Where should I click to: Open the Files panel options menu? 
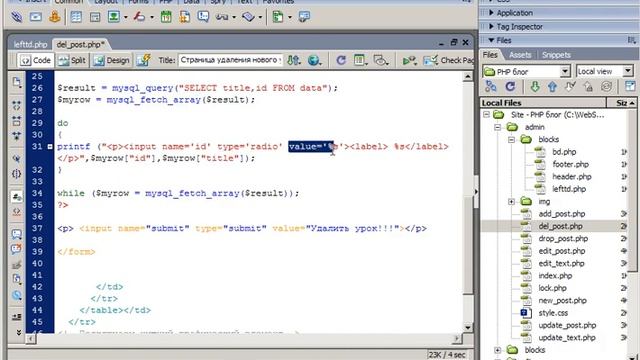pos(631,40)
